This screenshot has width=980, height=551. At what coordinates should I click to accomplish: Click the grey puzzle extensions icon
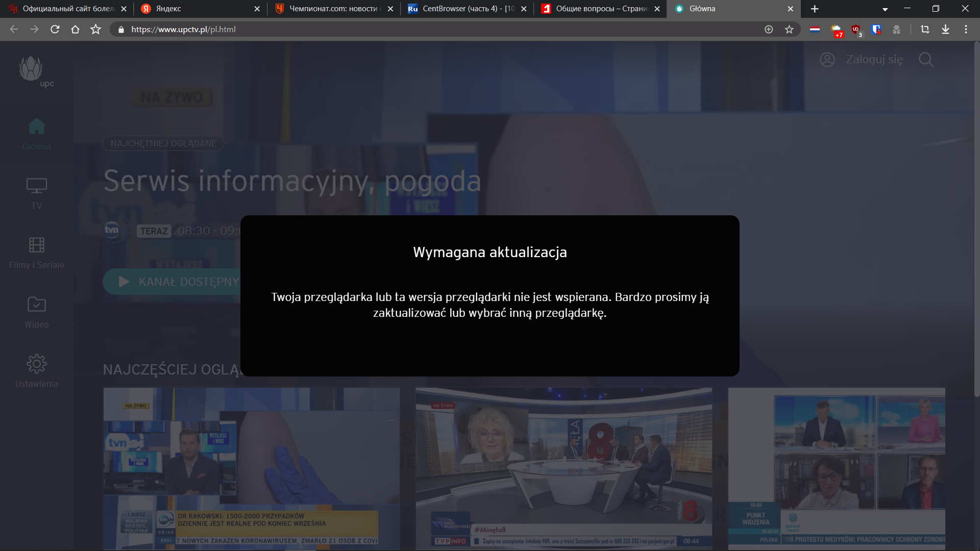click(x=896, y=30)
